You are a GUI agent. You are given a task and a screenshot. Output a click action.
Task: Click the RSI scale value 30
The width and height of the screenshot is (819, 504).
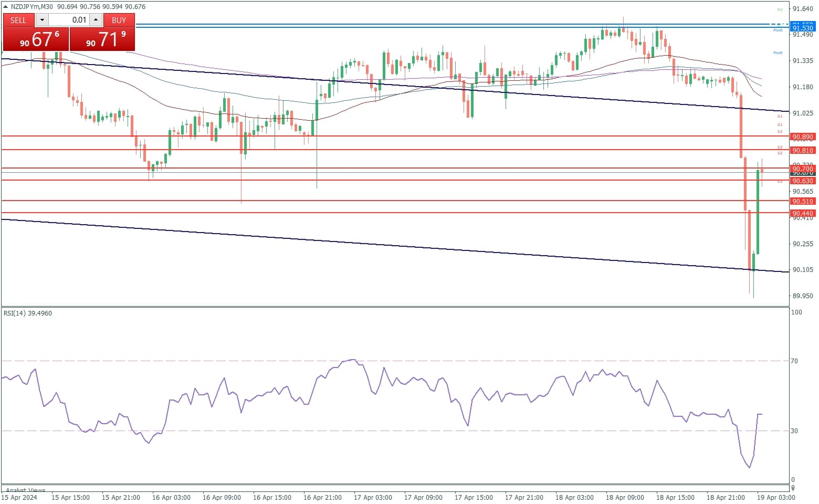pyautogui.click(x=794, y=430)
